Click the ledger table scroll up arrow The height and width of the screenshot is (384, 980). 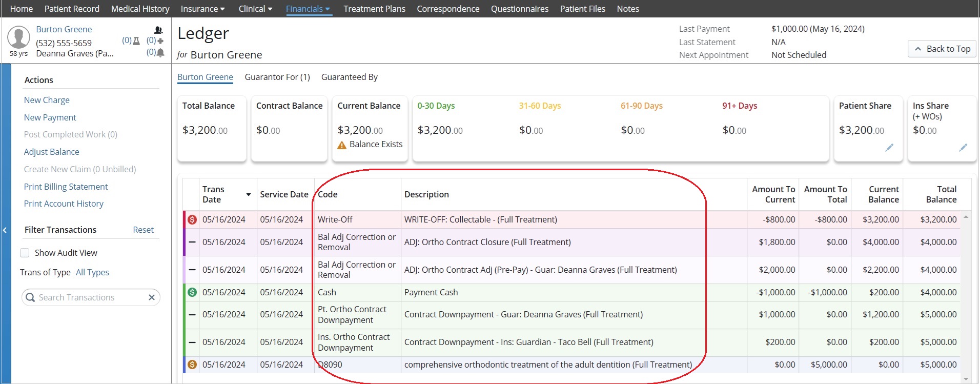click(966, 217)
